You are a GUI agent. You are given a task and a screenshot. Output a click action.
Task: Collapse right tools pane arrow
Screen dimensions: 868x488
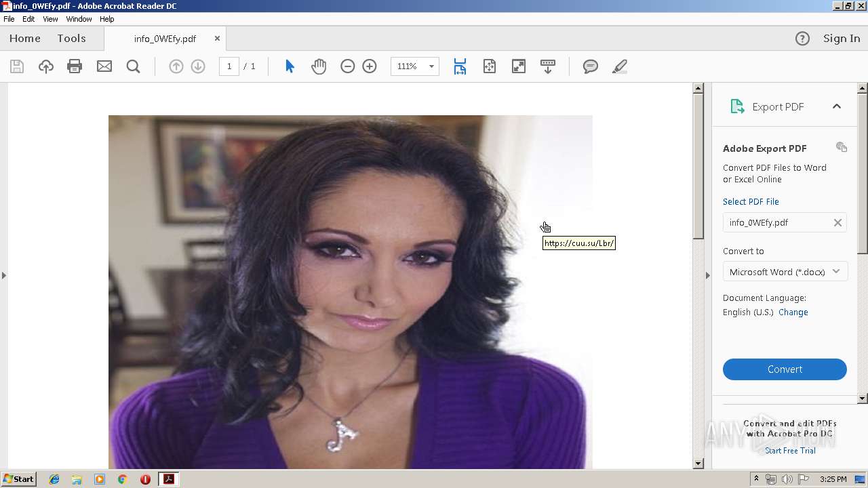pyautogui.click(x=707, y=275)
